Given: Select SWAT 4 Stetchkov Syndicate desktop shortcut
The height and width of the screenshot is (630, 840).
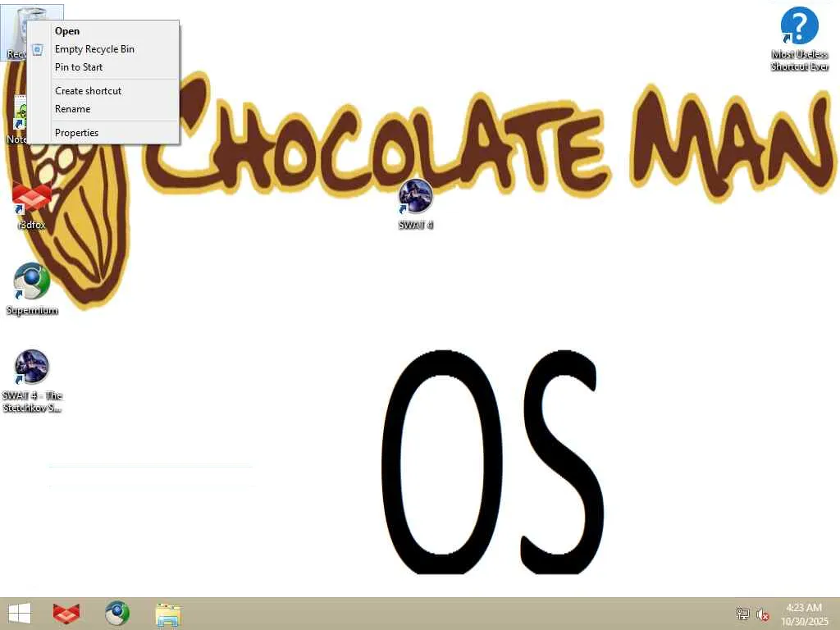Looking at the screenshot, I should pos(32,381).
